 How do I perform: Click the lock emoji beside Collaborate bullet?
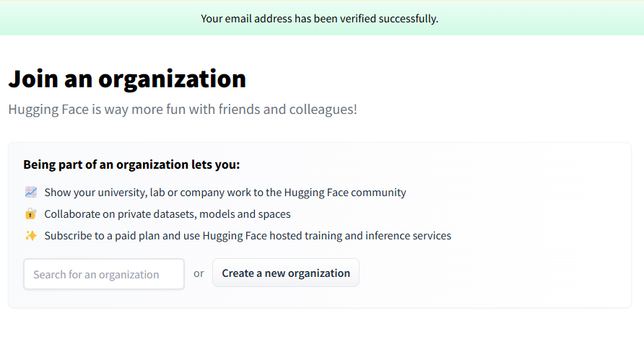click(x=30, y=214)
